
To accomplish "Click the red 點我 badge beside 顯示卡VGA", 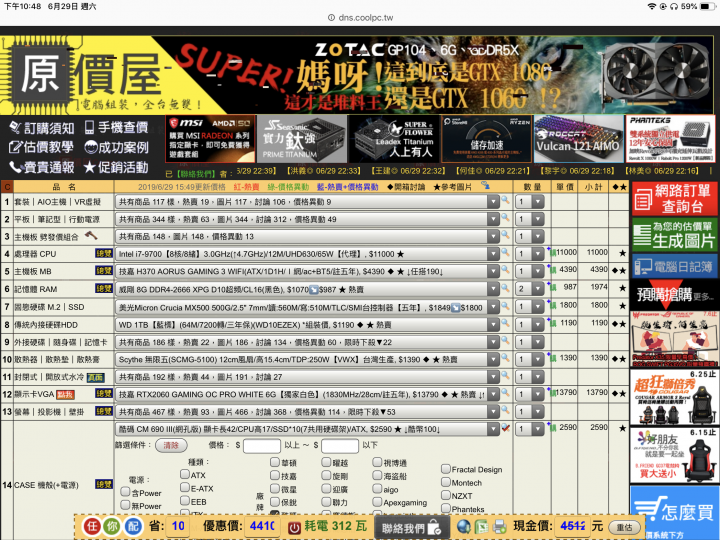I will (x=65, y=394).
